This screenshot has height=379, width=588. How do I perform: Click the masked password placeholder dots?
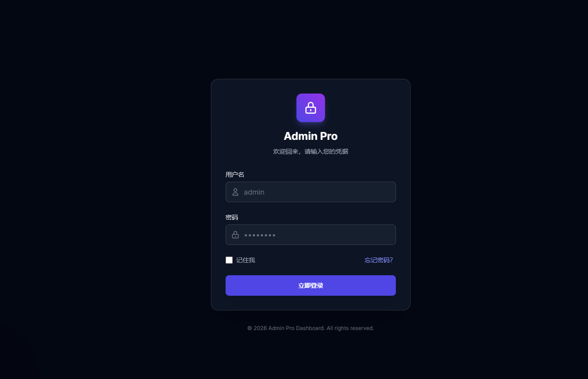(x=259, y=235)
